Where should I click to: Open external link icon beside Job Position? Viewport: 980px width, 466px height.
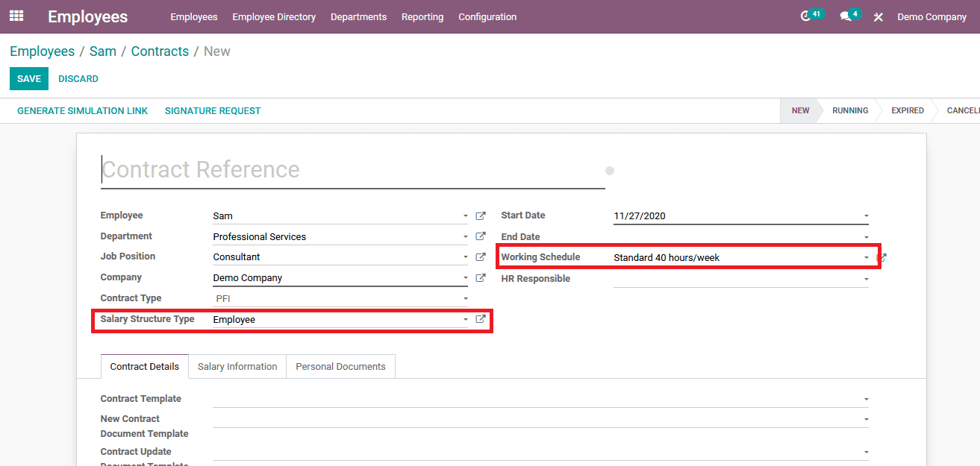481,257
